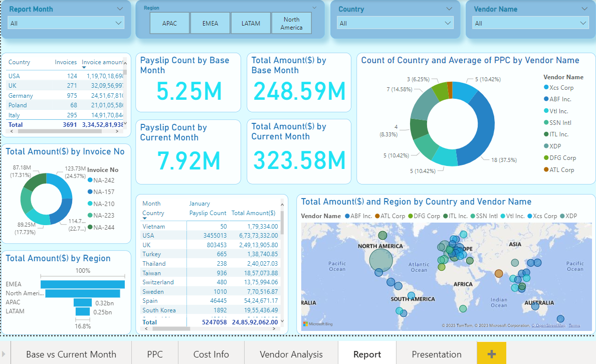
Task: Collapse the Vendor Name slicer chevron
Action: click(584, 9)
